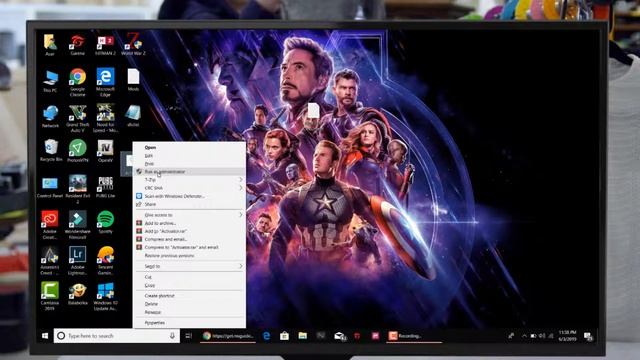
Task: Select the Microsoft Edge desktop shortcut
Action: (x=105, y=82)
